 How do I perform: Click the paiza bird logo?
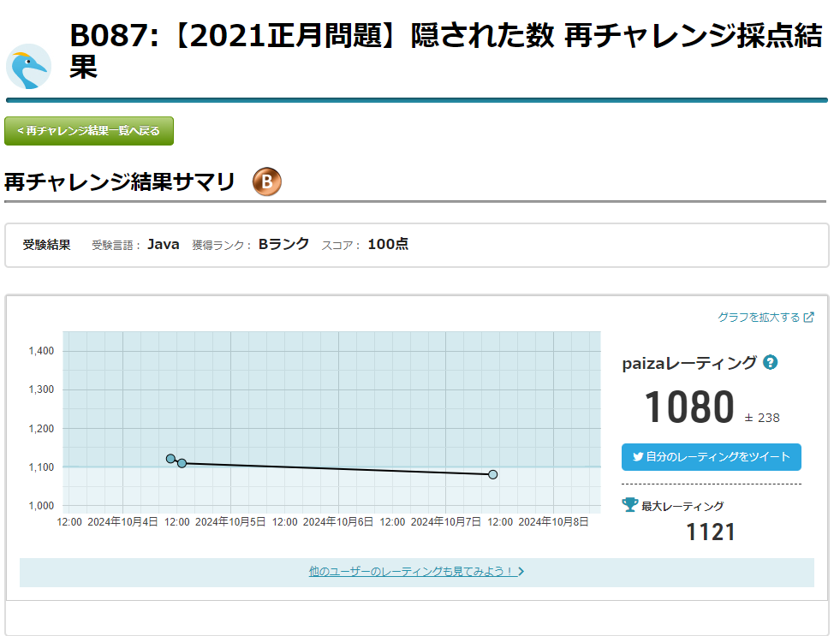point(28,67)
